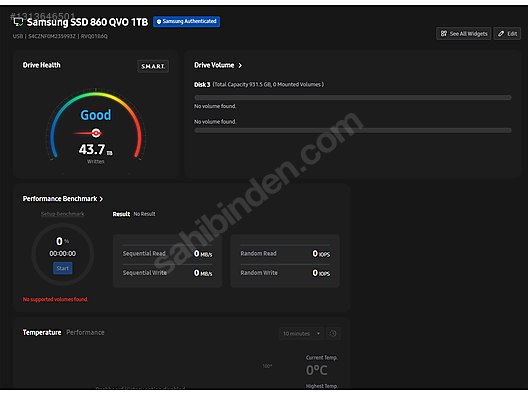This screenshot has width=528, height=396.
Task: Click the pencil icon in Edit button
Action: tap(501, 34)
